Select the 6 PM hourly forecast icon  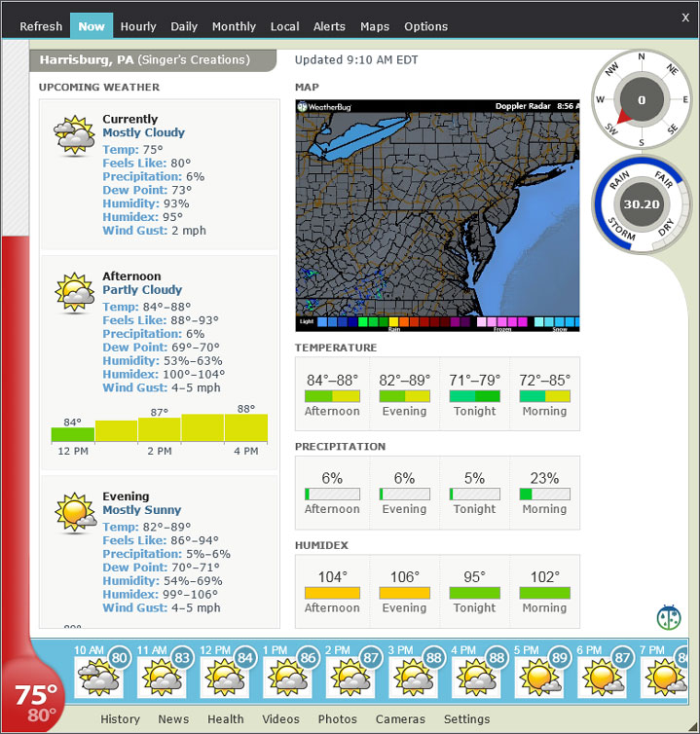click(x=602, y=677)
